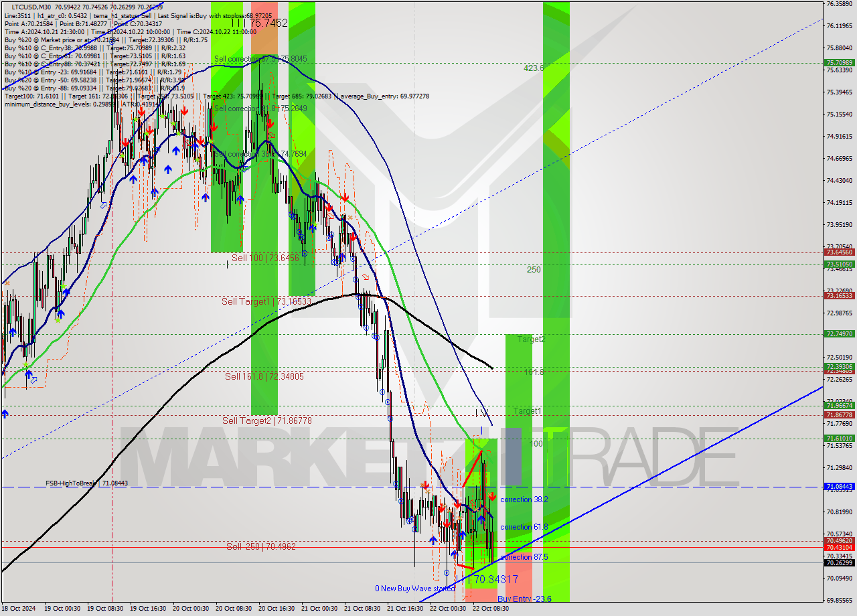
Task: Click the green 71.96674 price tag
Action: point(839,405)
